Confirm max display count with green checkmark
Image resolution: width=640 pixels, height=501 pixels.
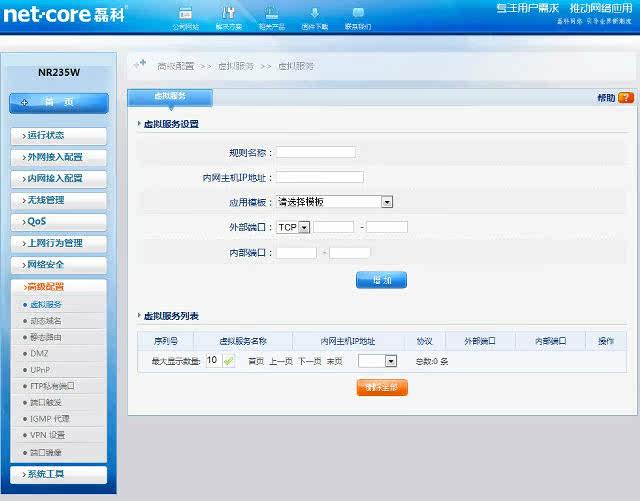(x=229, y=361)
